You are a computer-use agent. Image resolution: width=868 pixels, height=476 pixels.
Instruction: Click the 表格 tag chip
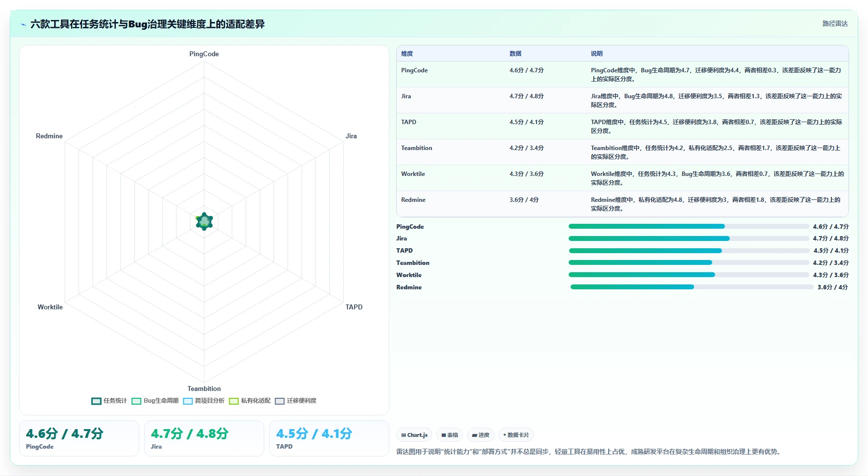449,435
